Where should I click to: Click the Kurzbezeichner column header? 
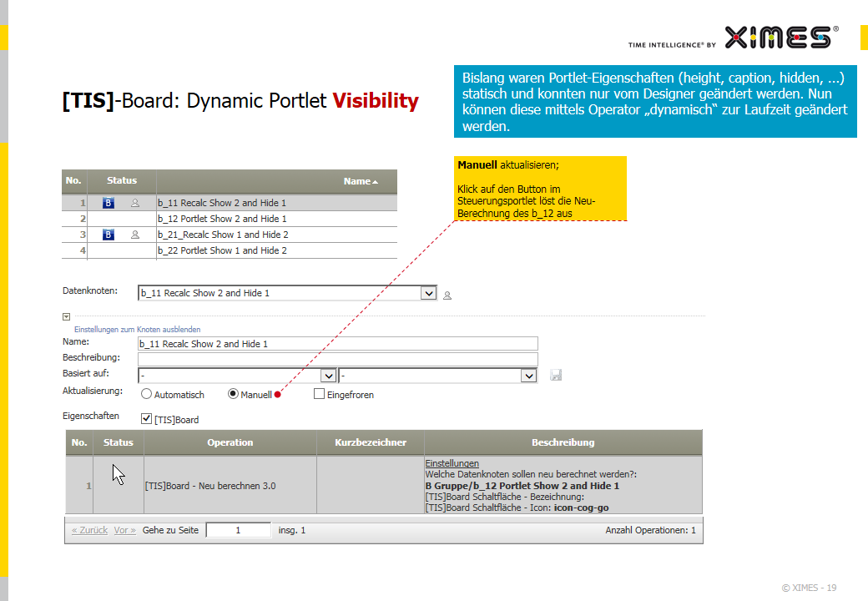click(371, 442)
